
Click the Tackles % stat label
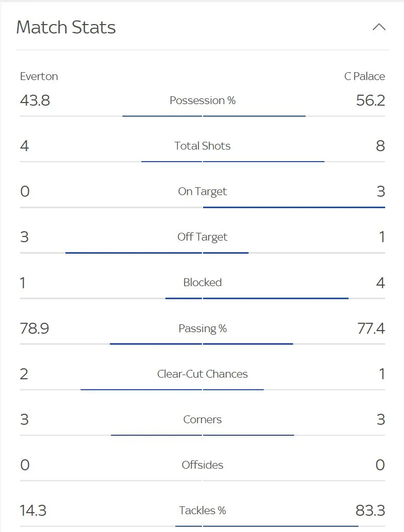click(x=203, y=511)
